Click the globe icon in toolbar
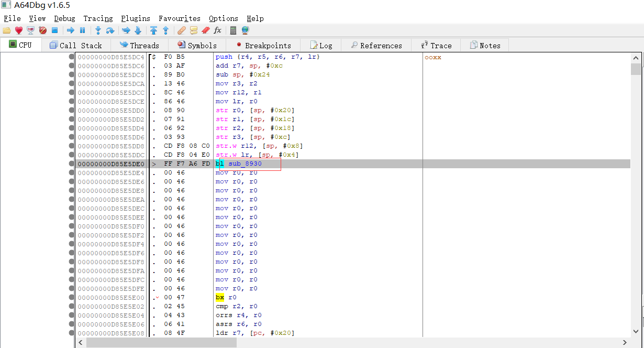Image resolution: width=644 pixels, height=348 pixels. 245,30
